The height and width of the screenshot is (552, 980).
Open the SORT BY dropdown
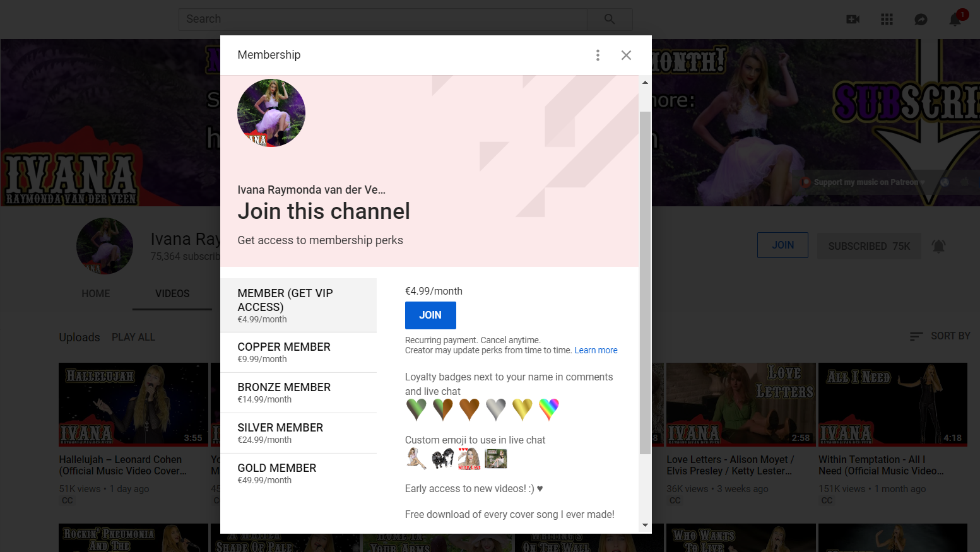click(940, 336)
